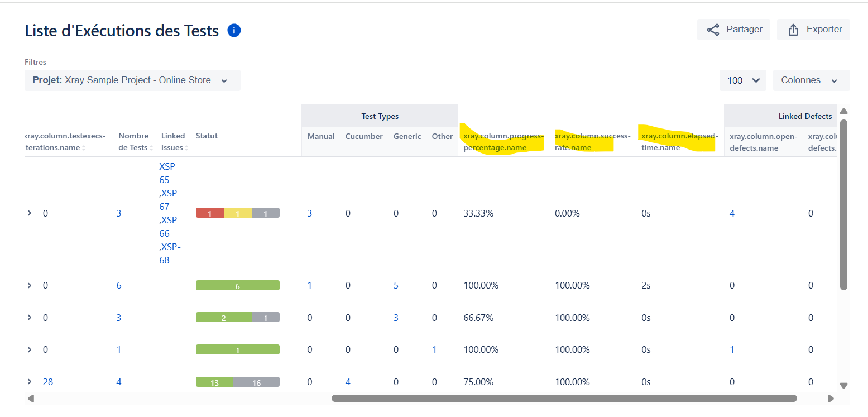The width and height of the screenshot is (868, 417).
Task: Open linked issue XSP-65
Action: coord(164,173)
